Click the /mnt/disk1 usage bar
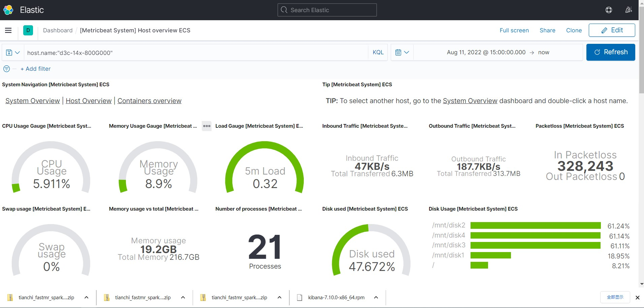The image size is (644, 308). click(491, 255)
